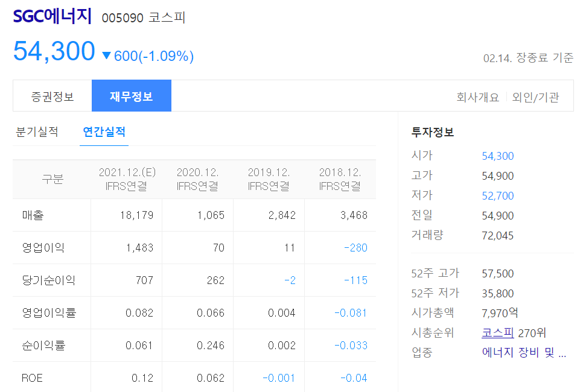Click the 영업이익 value -280
This screenshot has width=583, height=392.
click(356, 248)
